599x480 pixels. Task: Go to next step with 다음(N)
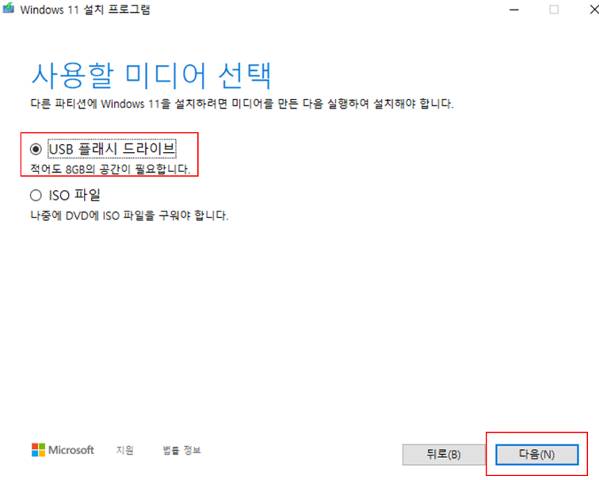pos(537,454)
